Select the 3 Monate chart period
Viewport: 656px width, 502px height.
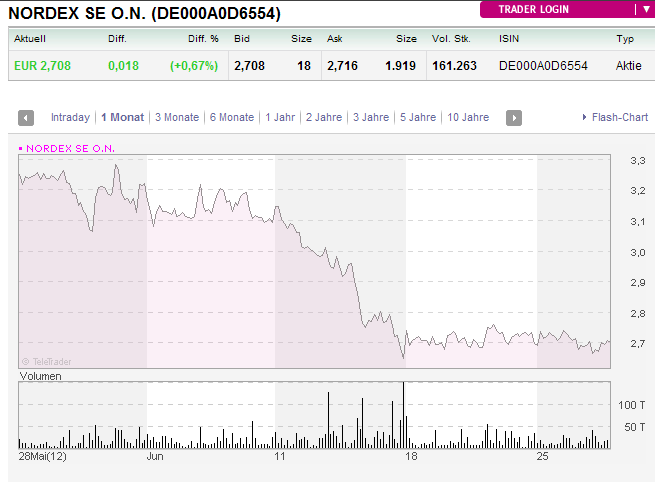coord(177,118)
